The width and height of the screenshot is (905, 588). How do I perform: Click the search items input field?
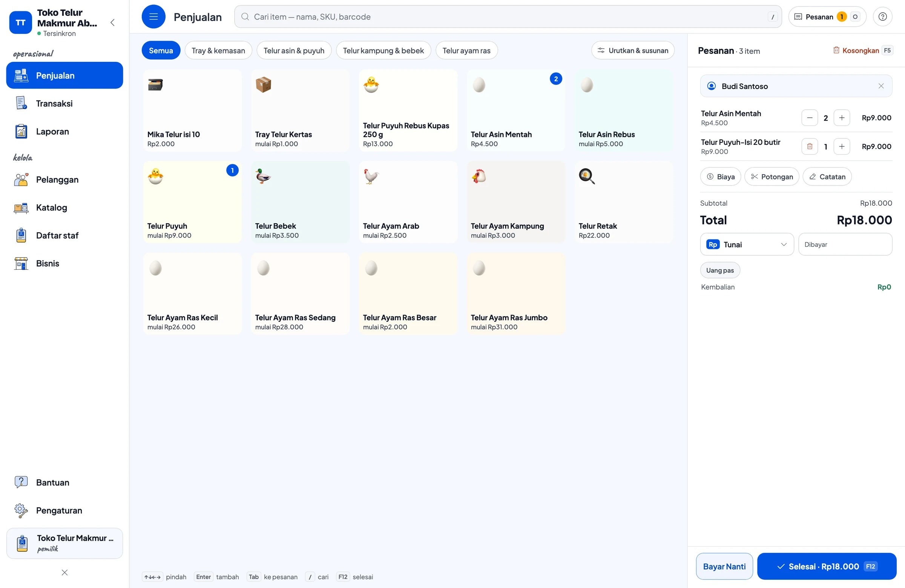[508, 17]
